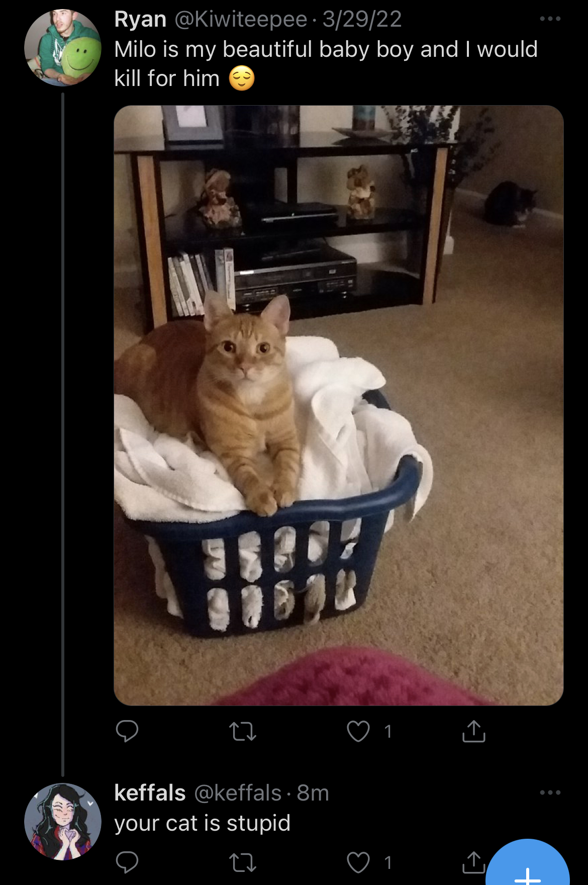Viewport: 588px width, 885px height.
Task: View the orange cat photo fullscreen
Action: (x=339, y=405)
